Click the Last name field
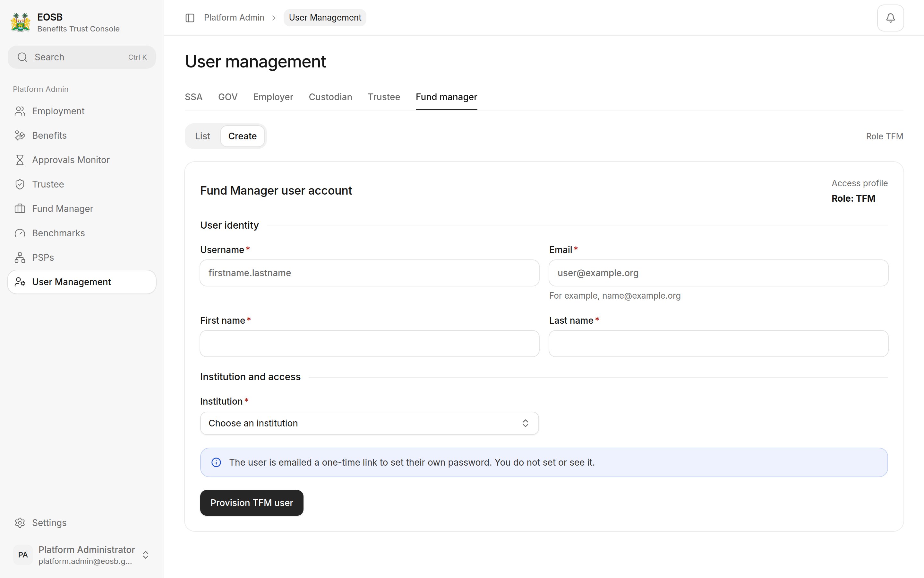Viewport: 924px width, 578px height. coord(718,344)
